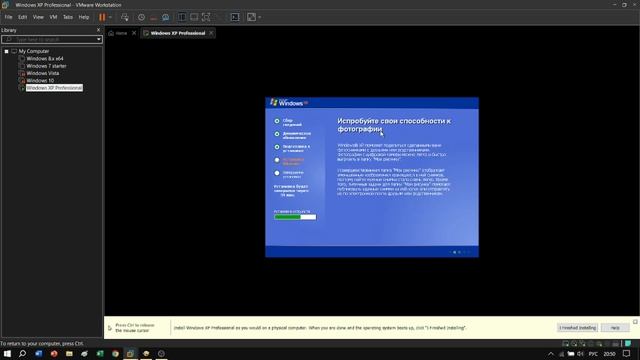Screen dimensions: 640x360
Task: Toggle the library sidebar view icon
Action: 182,17
